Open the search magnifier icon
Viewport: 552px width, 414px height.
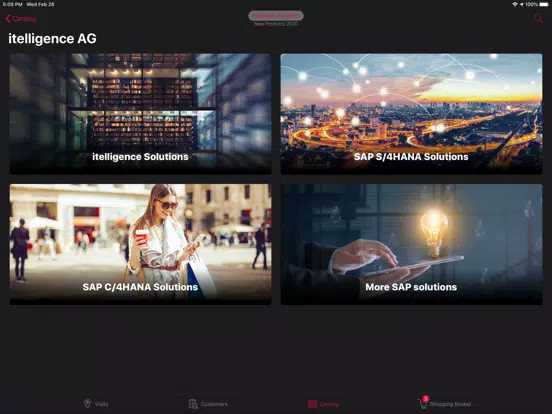[x=538, y=18]
